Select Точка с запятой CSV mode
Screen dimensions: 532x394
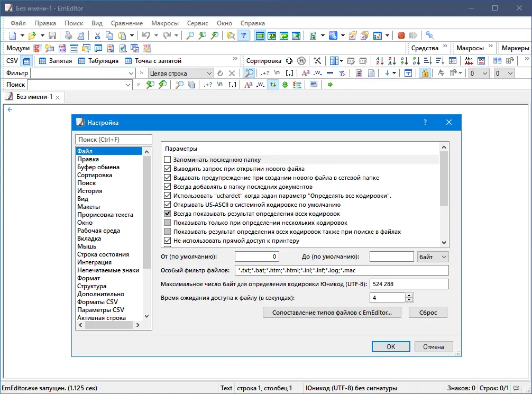click(153, 61)
